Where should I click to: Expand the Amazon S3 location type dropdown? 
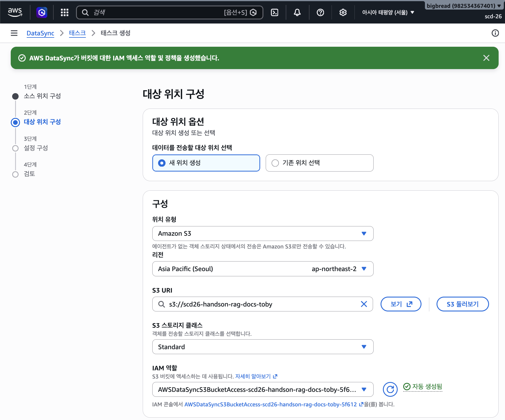coord(263,233)
